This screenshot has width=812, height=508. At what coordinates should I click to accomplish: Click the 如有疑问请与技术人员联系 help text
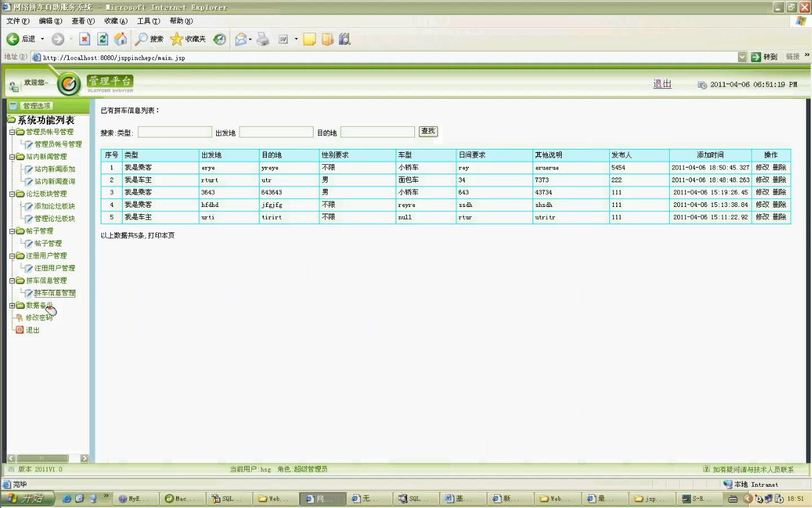click(x=753, y=469)
